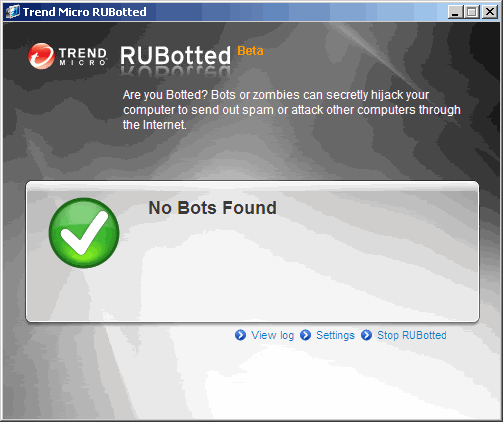Open the View log link
Screen dimensions: 503x422
pyautogui.click(x=272, y=335)
